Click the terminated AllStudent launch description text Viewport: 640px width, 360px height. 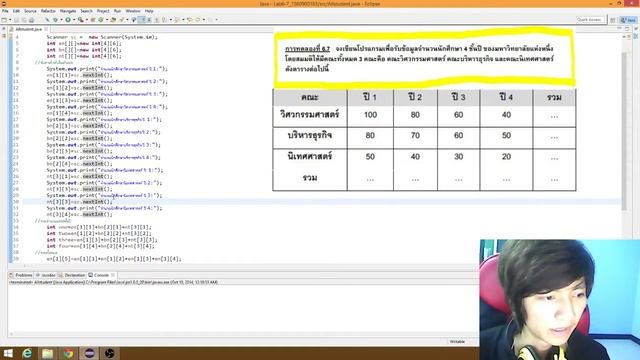(113, 282)
